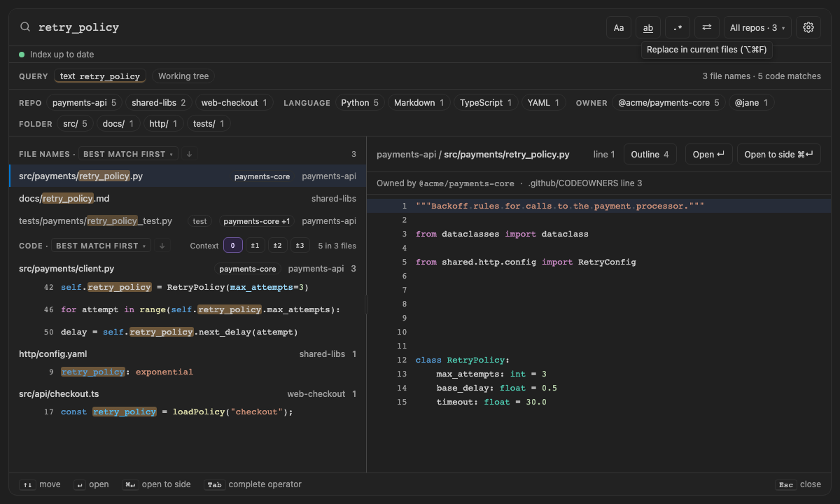
Task: Click sort direction arrow for Code section
Action: click(x=162, y=246)
